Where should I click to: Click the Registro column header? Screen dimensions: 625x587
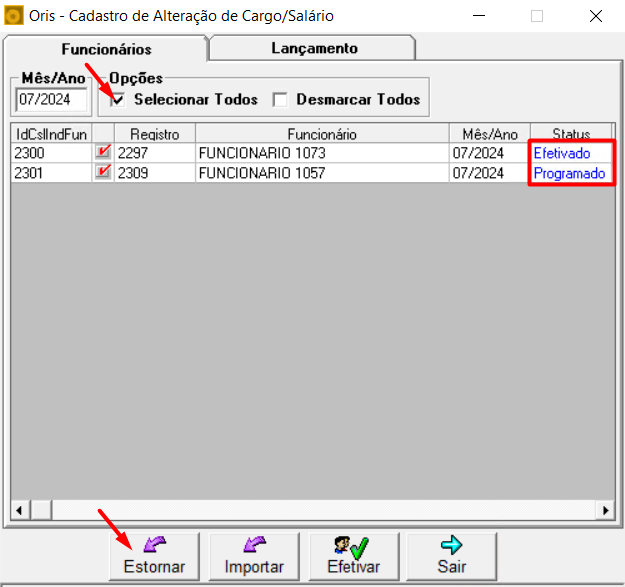(155, 134)
